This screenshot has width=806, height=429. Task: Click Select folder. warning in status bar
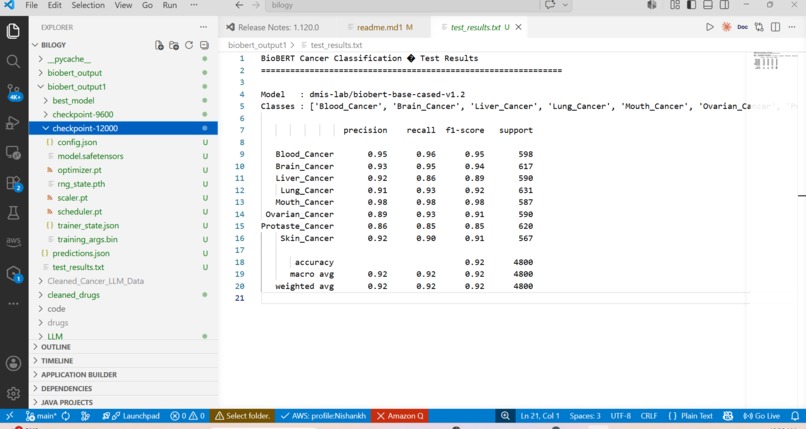[243, 416]
